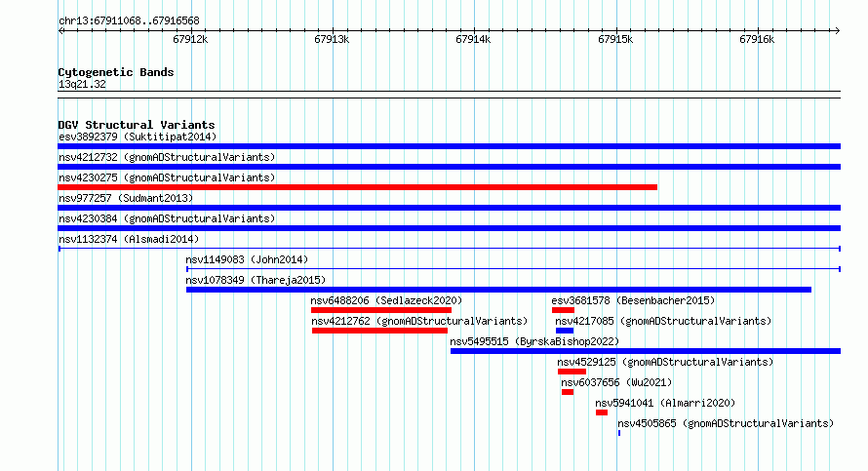Click the thin blue line under nsv1149083
The image size is (868, 471).
pyautogui.click(x=513, y=269)
